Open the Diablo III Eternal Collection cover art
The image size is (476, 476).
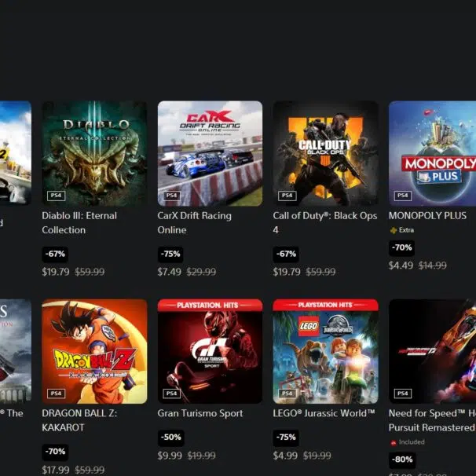(94, 154)
